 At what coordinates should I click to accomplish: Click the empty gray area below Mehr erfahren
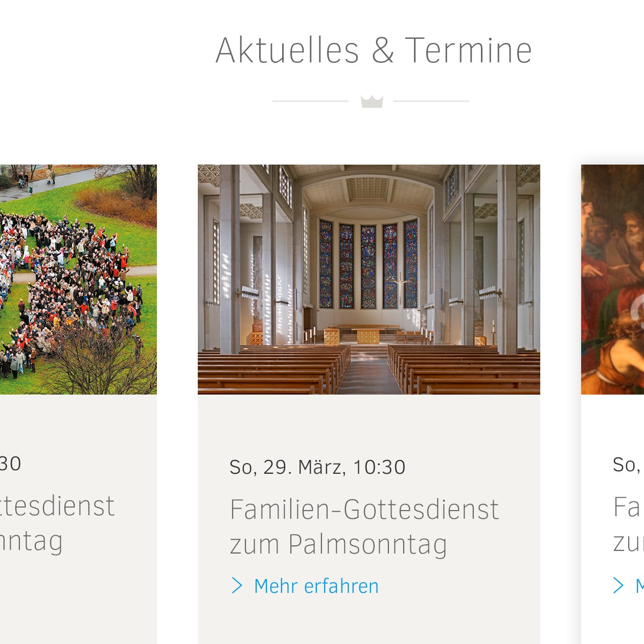[369, 621]
